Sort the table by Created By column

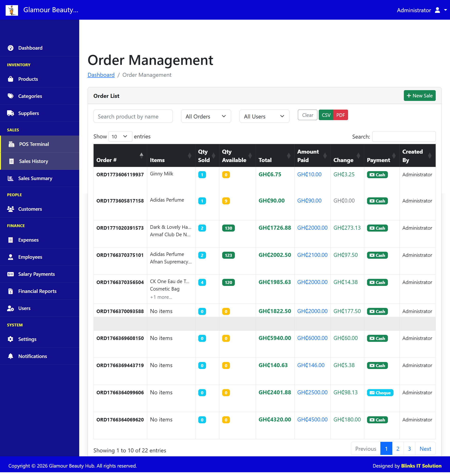pos(417,155)
